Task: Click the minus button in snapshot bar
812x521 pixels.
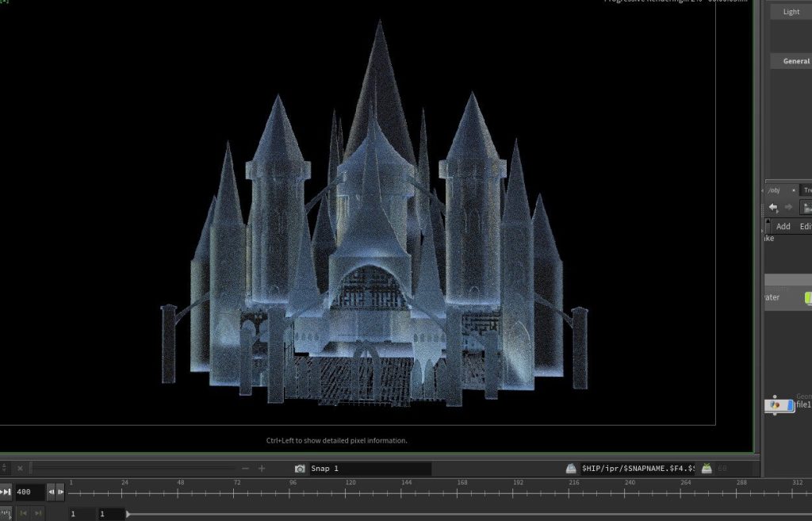Action: [246, 469]
